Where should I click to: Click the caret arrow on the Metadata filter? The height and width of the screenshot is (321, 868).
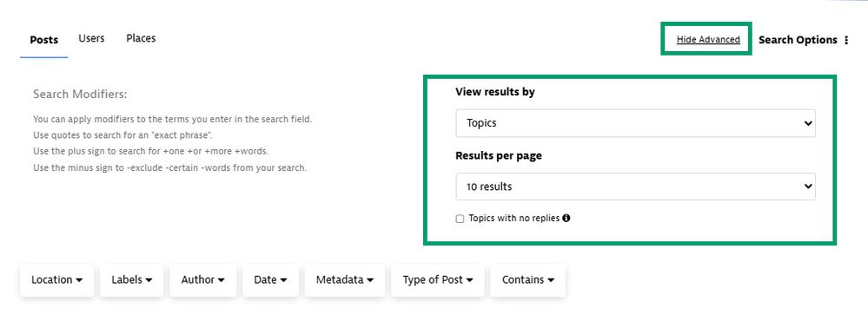tap(370, 280)
